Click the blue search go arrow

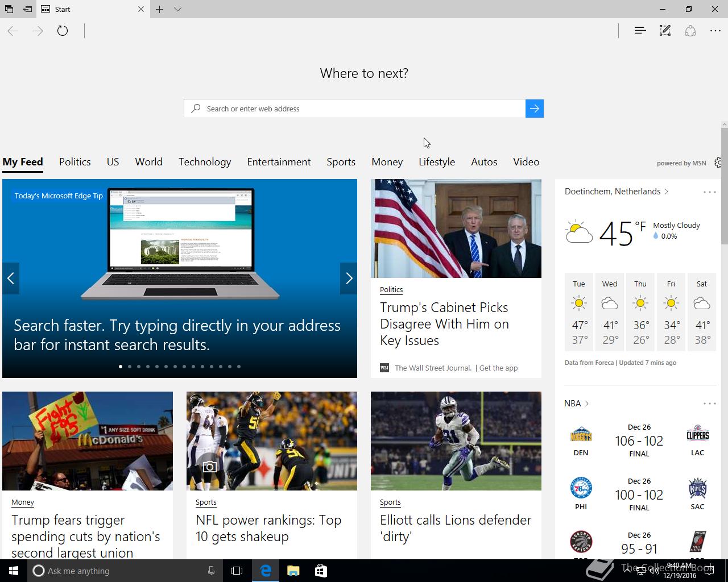tap(535, 109)
